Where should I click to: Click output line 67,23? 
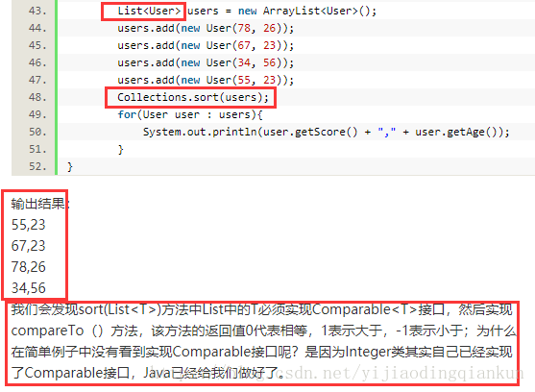pos(28,246)
